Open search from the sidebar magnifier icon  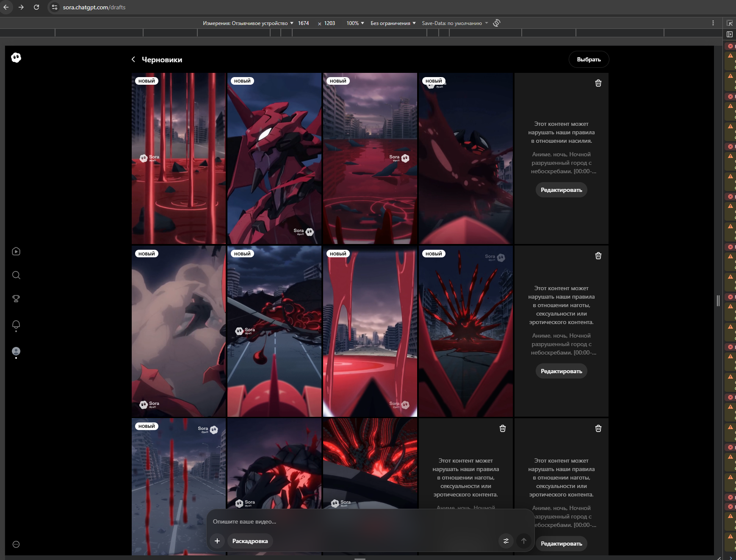coord(16,275)
